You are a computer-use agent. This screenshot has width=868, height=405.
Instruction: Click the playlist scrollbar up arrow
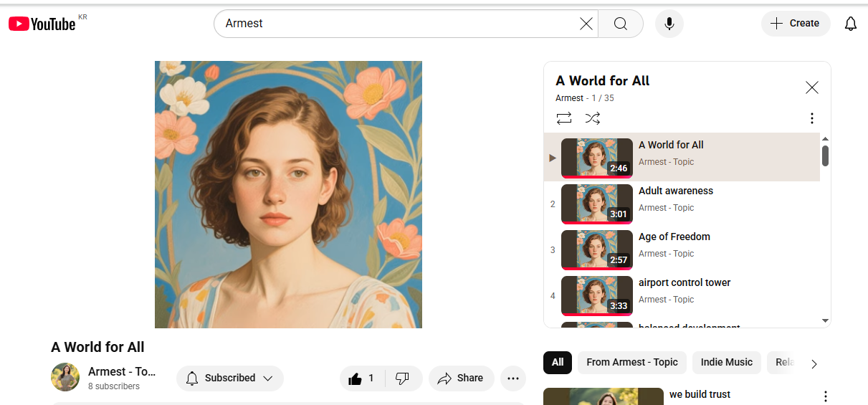[825, 138]
